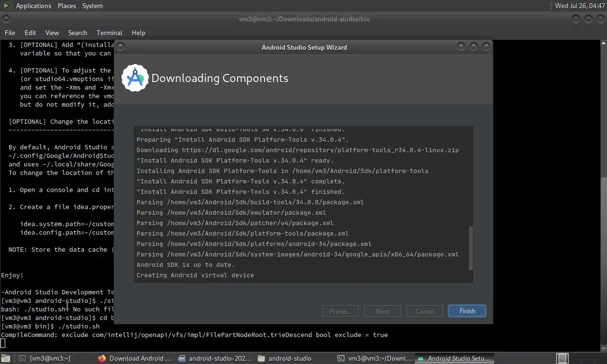
Task: Open the terminal View menu
Action: click(x=52, y=33)
